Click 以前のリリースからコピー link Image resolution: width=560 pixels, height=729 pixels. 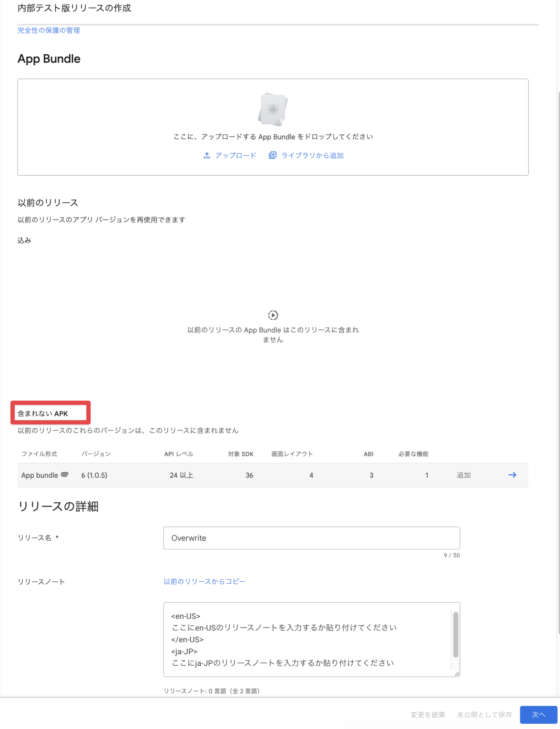(204, 581)
